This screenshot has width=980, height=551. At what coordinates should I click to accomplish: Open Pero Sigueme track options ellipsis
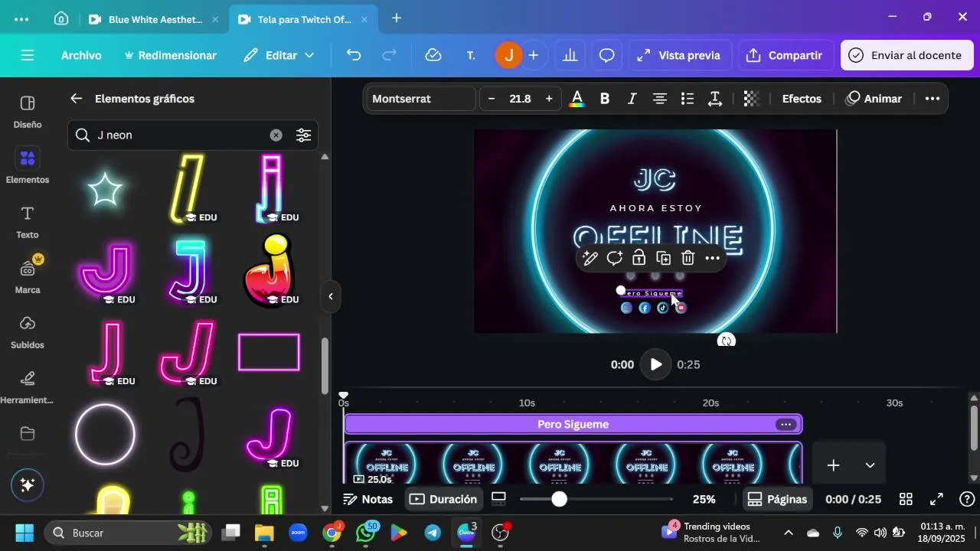[x=786, y=424]
